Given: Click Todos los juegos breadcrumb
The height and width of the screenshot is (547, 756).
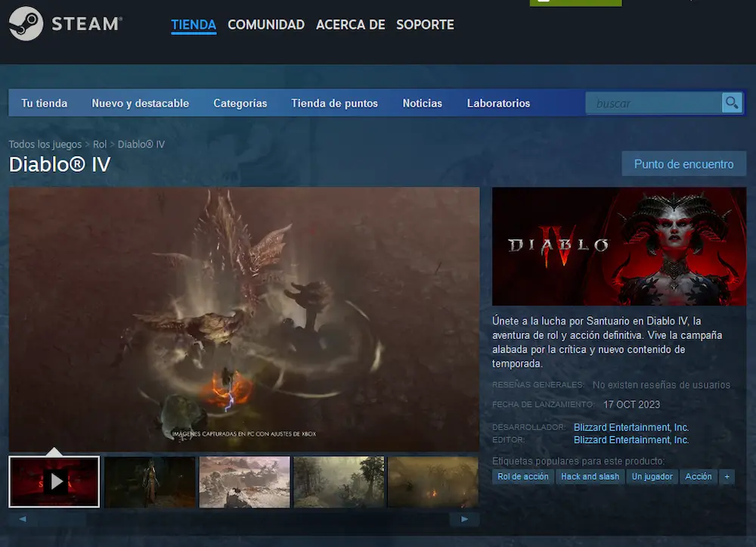Looking at the screenshot, I should pyautogui.click(x=45, y=145).
